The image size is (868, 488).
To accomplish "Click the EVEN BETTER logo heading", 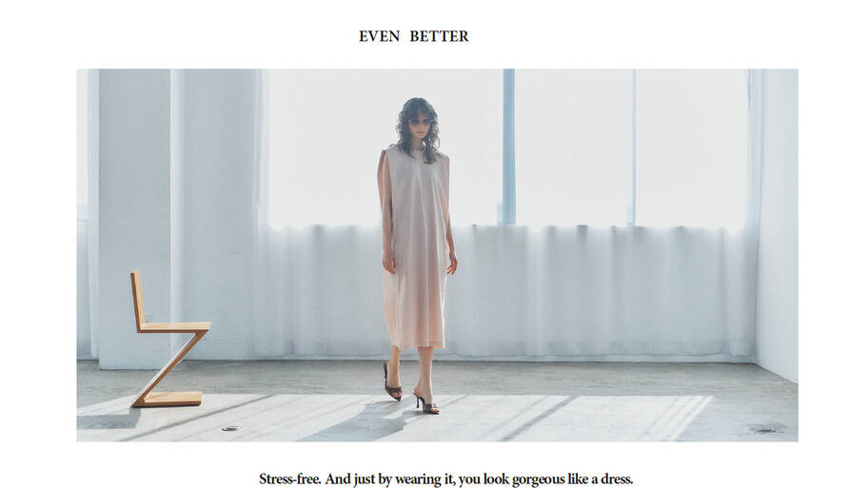I will pyautogui.click(x=413, y=36).
